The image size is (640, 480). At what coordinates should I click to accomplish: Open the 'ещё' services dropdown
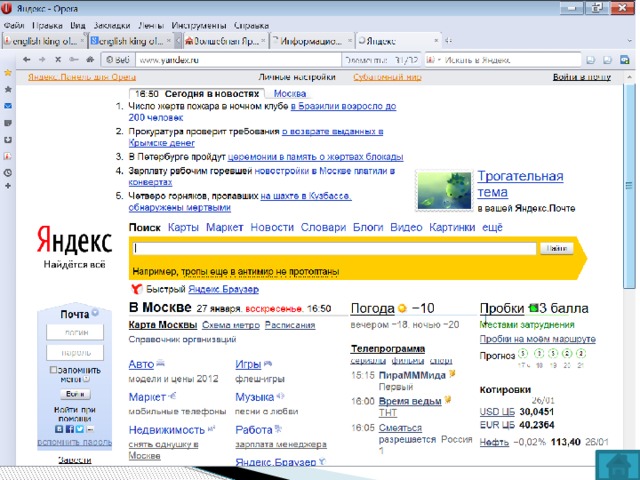(492, 228)
